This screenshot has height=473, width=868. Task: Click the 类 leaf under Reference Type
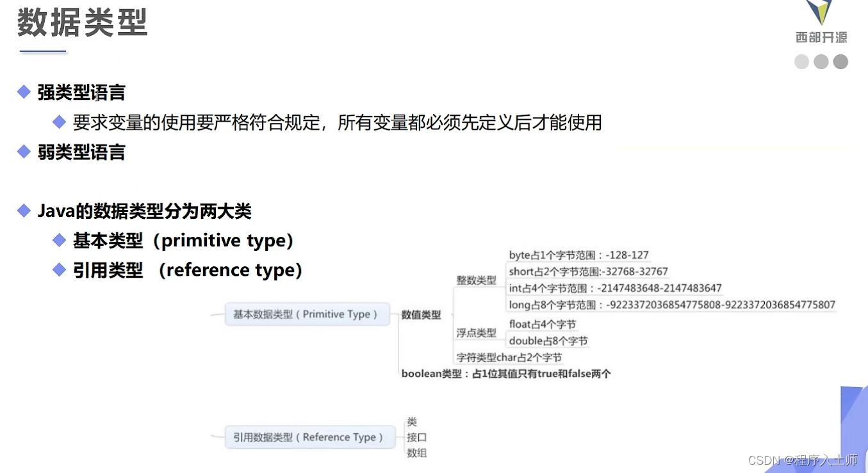click(412, 422)
